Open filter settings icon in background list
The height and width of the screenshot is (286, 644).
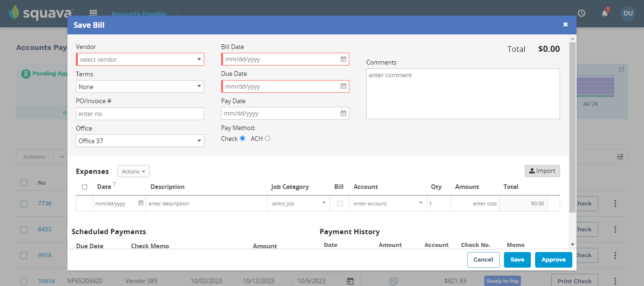point(620,157)
